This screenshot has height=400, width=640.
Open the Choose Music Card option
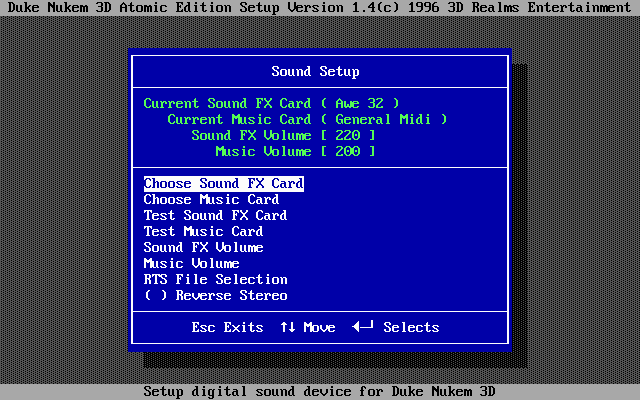[211, 200]
